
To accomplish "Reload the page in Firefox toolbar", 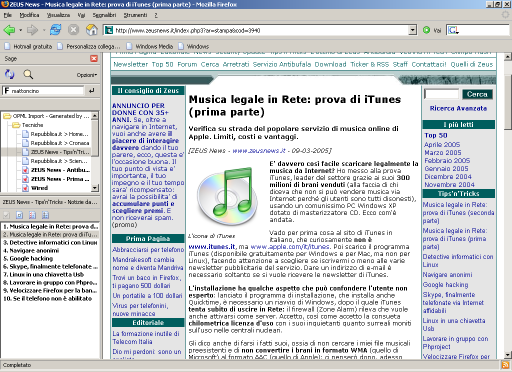I will [55, 30].
